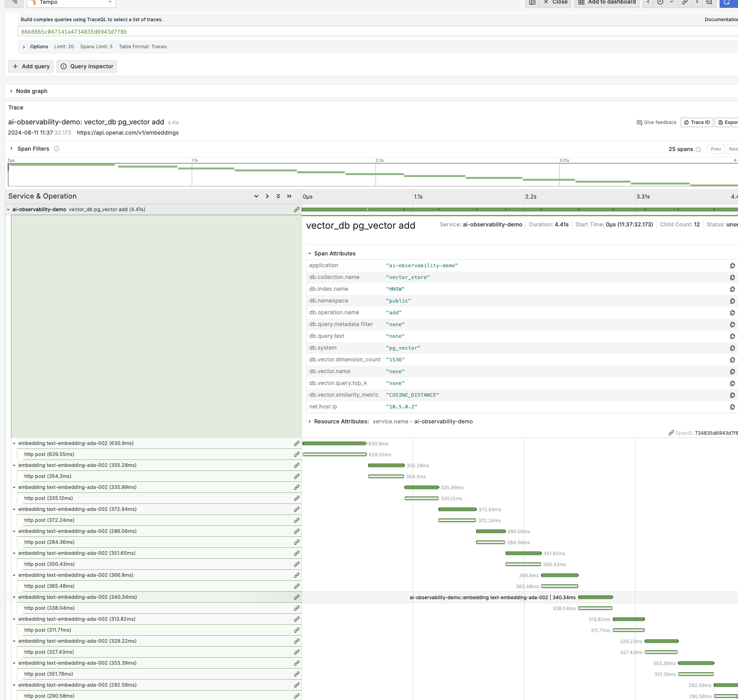Copy the db.namespace attribute value

pyautogui.click(x=732, y=301)
